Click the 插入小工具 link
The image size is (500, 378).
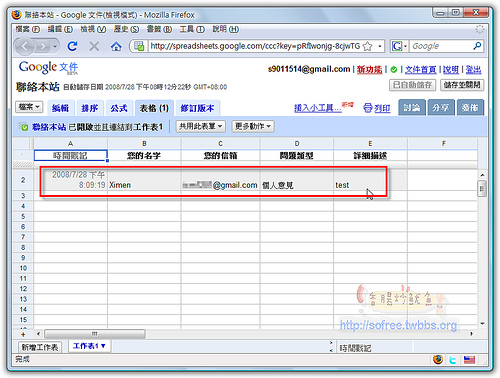pos(318,108)
